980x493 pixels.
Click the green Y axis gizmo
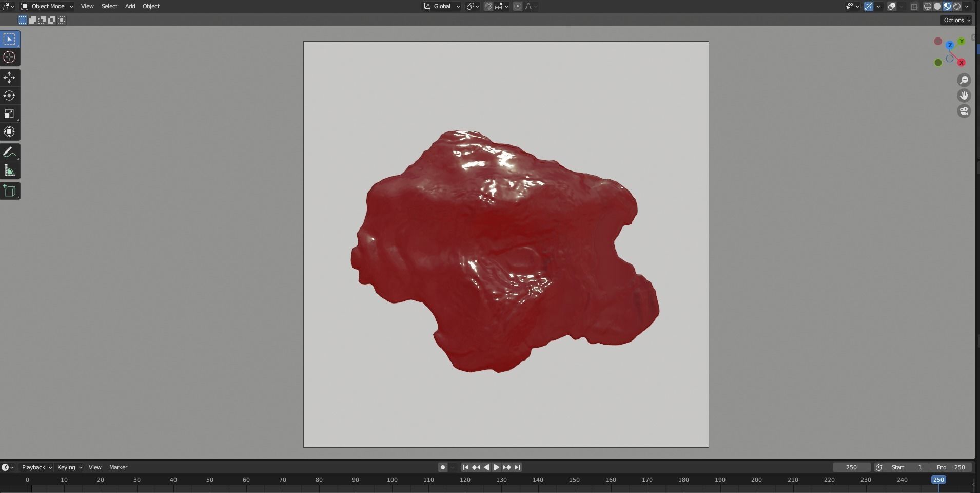[962, 41]
